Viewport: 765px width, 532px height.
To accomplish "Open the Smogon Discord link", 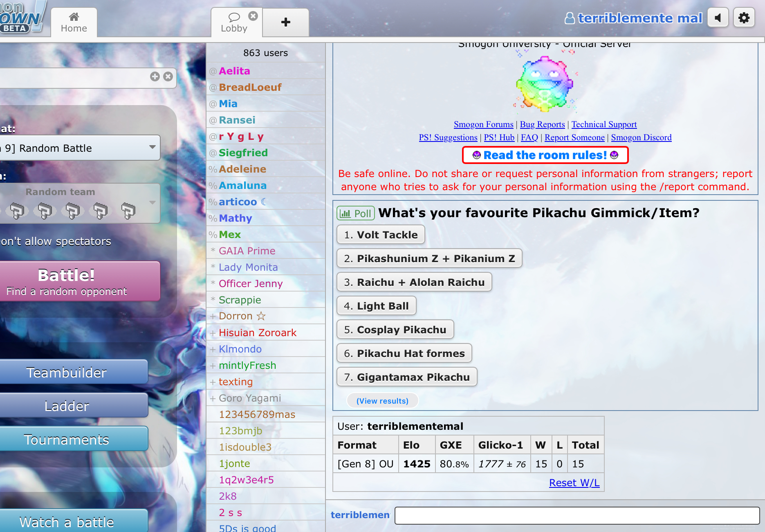I will click(641, 137).
